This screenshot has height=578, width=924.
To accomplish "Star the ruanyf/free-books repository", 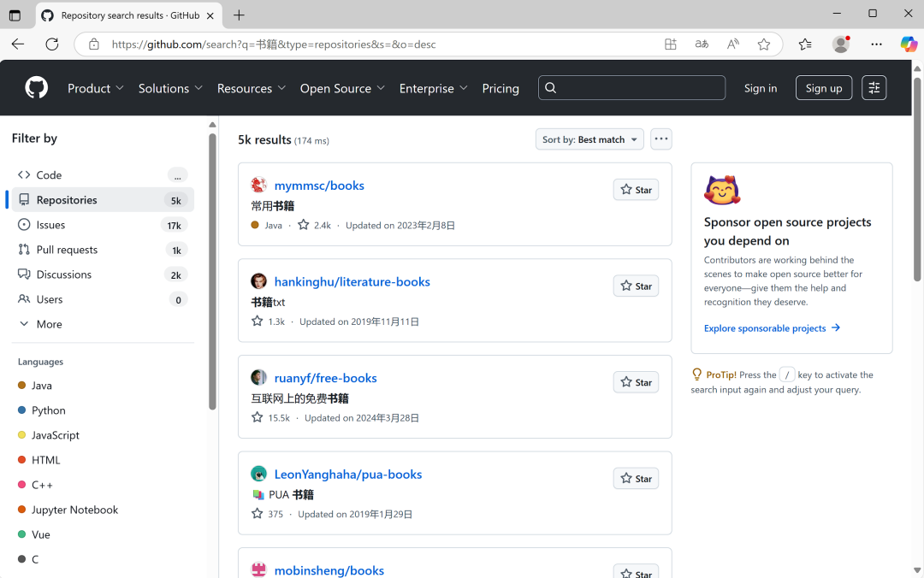I will tap(636, 382).
